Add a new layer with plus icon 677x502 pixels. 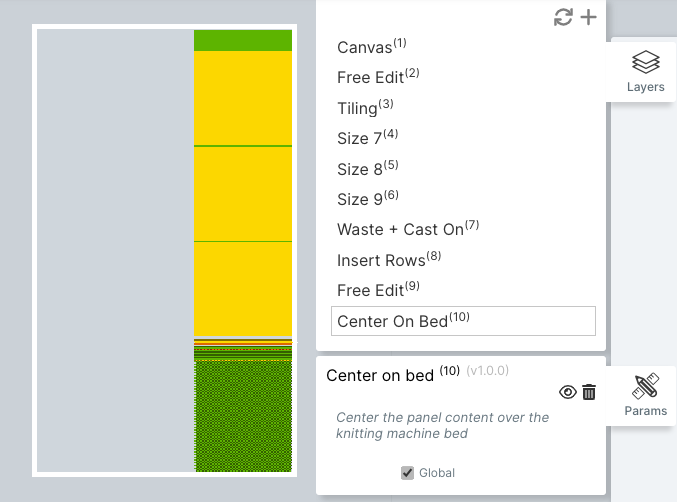[588, 17]
